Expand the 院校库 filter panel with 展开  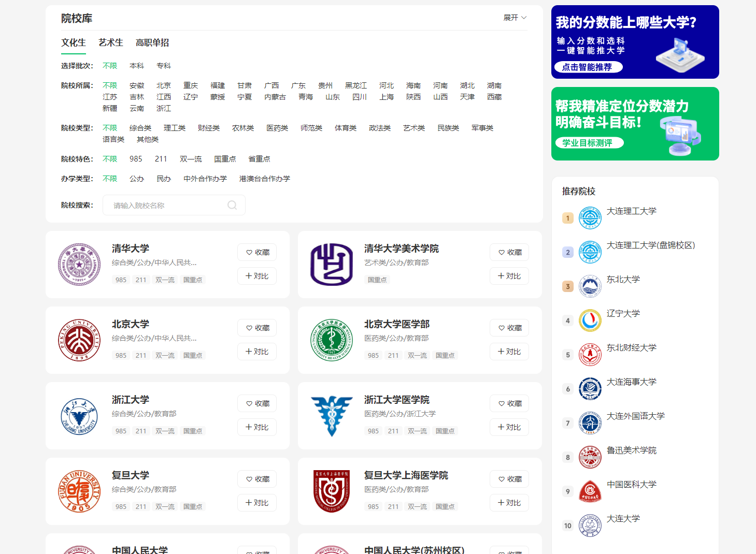coord(515,18)
